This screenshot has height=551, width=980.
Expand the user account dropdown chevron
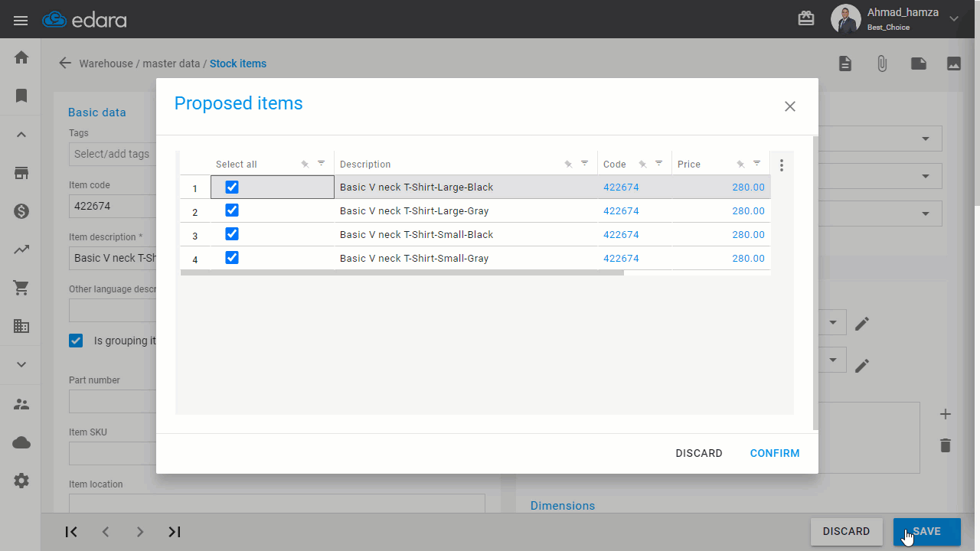click(954, 19)
